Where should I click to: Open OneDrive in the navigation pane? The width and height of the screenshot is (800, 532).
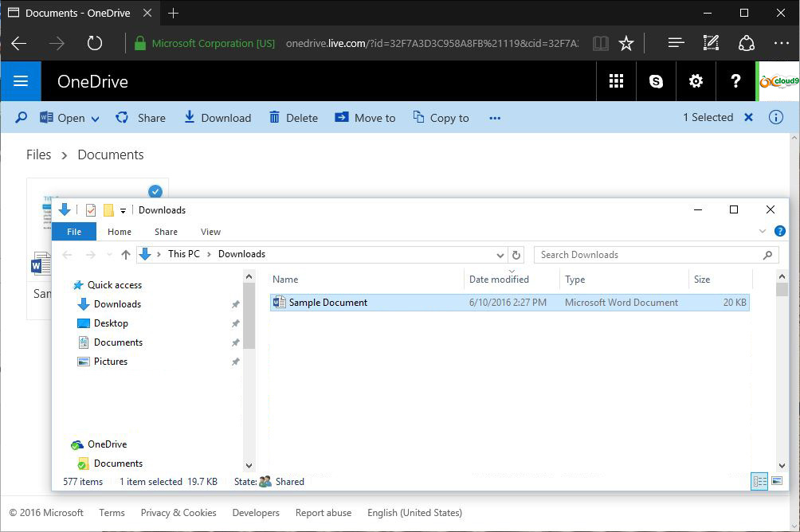pyautogui.click(x=107, y=444)
